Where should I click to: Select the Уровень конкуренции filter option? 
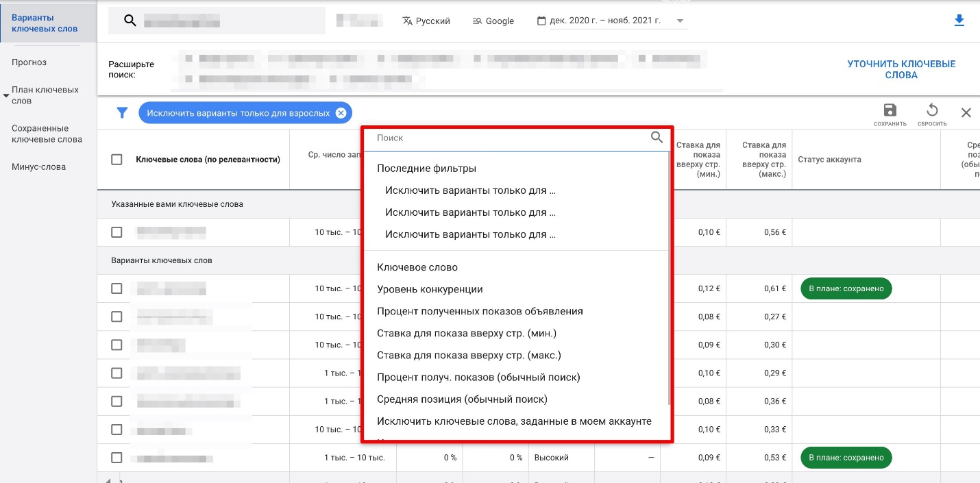pos(428,289)
